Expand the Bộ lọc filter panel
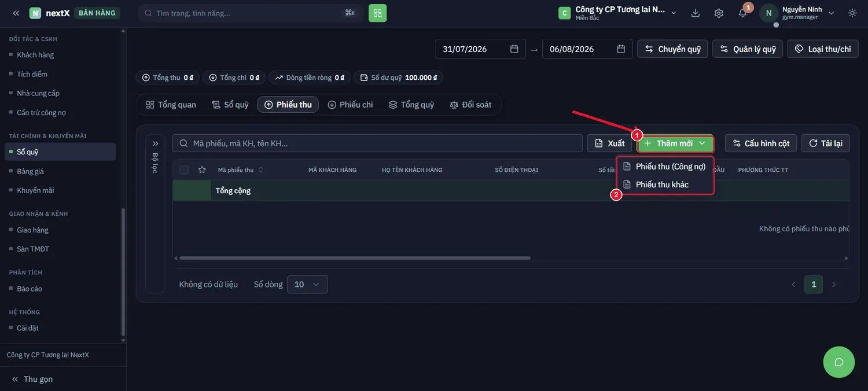 [155, 143]
